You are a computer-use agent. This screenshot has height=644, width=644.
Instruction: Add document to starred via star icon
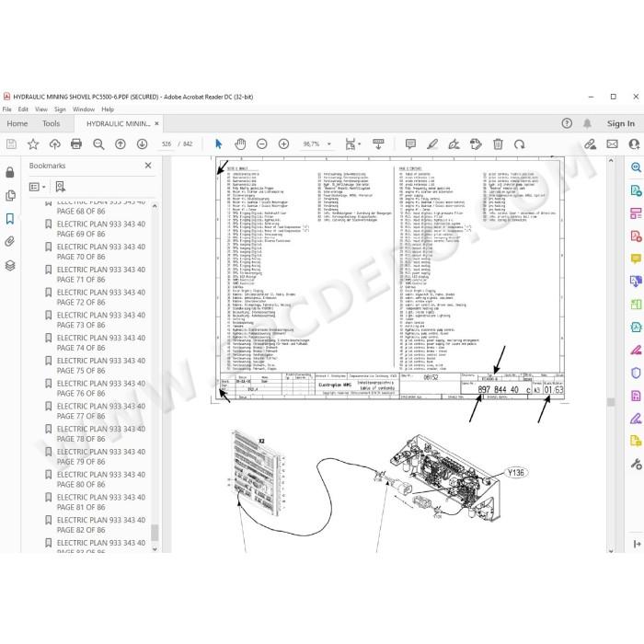point(33,144)
